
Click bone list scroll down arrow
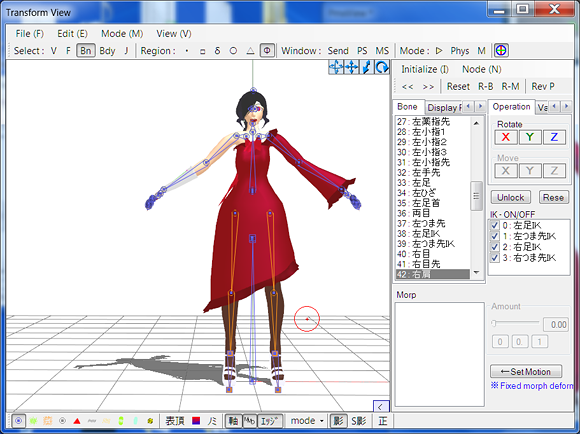point(476,273)
